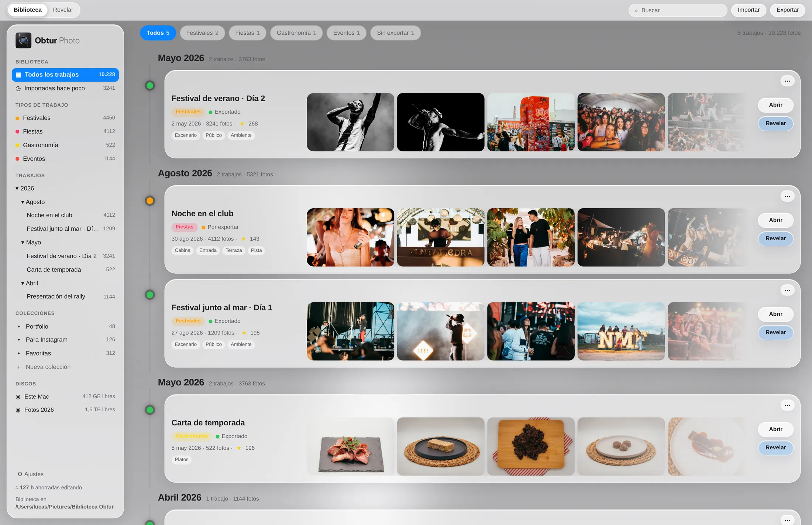Focus the Buscar search field
Screen dimensions: 812x525
tap(678, 10)
